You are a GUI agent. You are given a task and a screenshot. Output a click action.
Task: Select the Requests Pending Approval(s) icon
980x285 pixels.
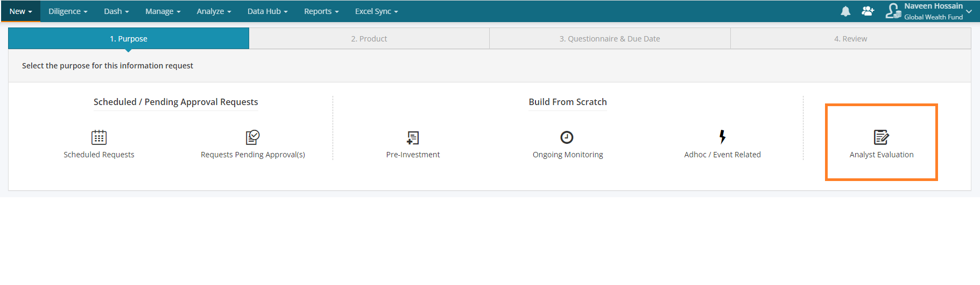(253, 137)
